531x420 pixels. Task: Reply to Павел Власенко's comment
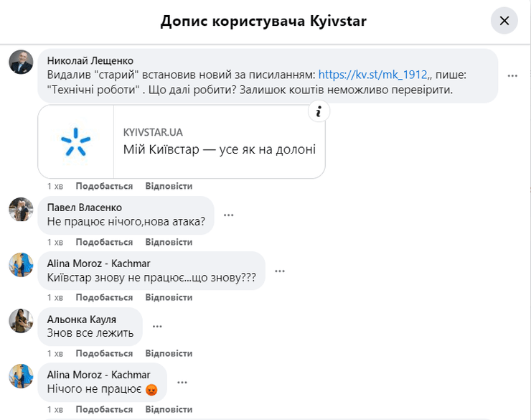coord(169,242)
